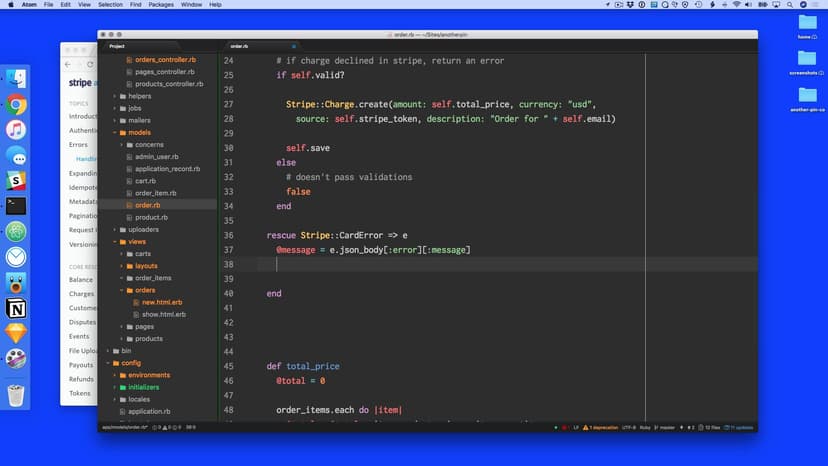Viewport: 828px width, 466px height.
Task: Open the Packages menu
Action: (x=160, y=5)
